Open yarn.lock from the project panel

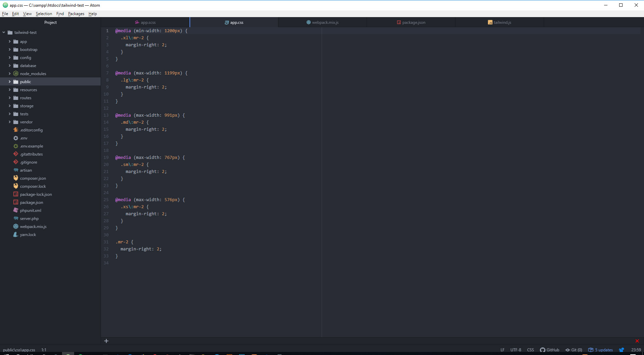28,234
